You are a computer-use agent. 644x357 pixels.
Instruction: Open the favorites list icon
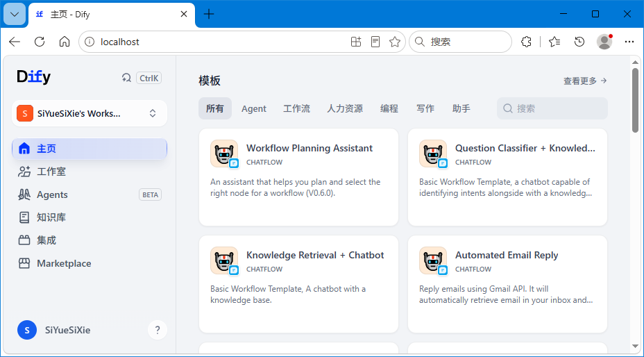coord(554,42)
